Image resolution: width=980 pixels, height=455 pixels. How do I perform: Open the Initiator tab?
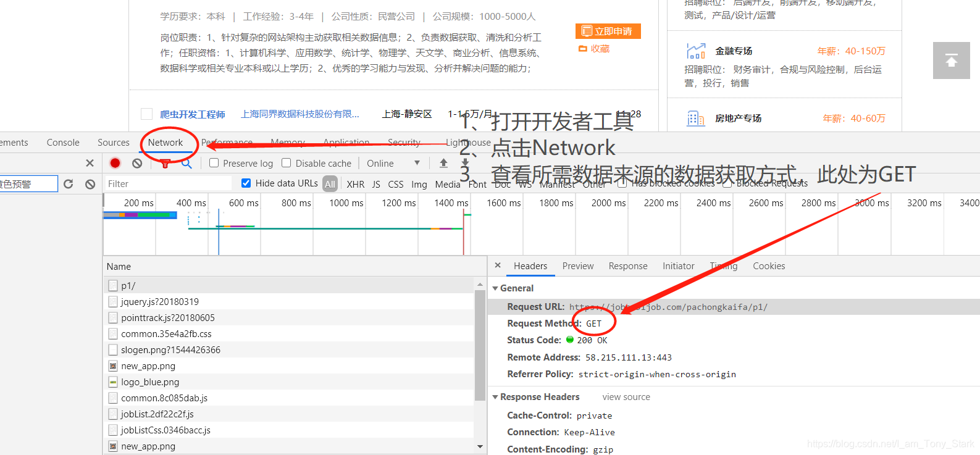(679, 266)
